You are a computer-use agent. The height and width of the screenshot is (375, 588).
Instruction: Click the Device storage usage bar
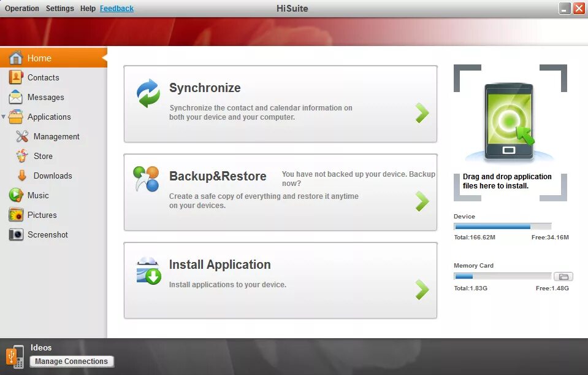pyautogui.click(x=503, y=226)
